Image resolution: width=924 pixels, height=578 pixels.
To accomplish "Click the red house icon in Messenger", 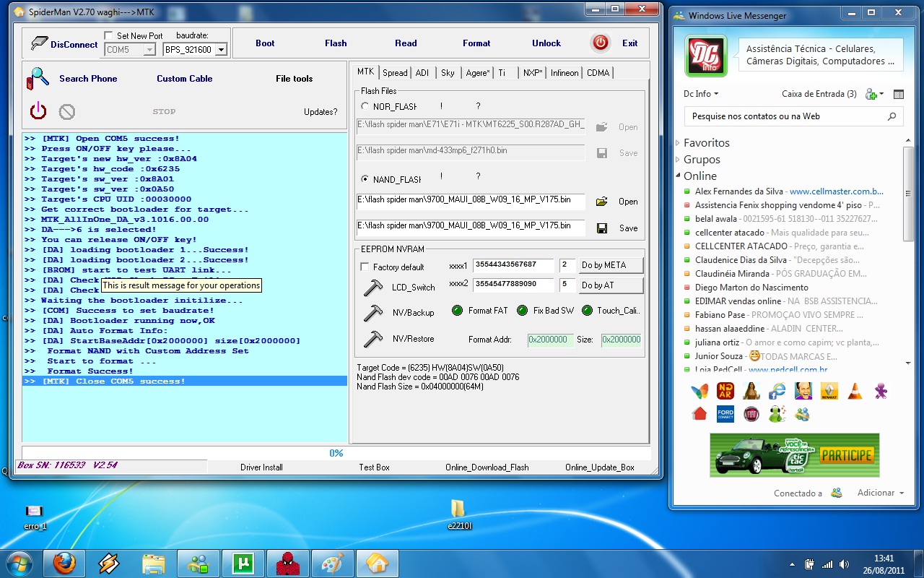I will 699,414.
